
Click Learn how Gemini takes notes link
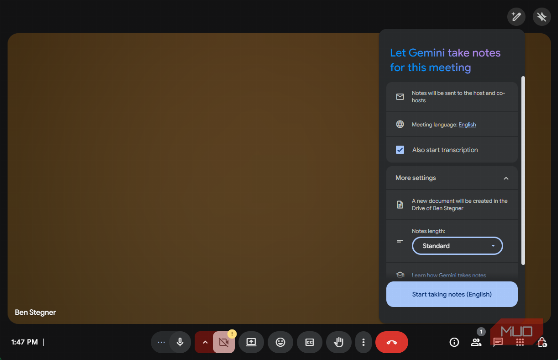449,275
